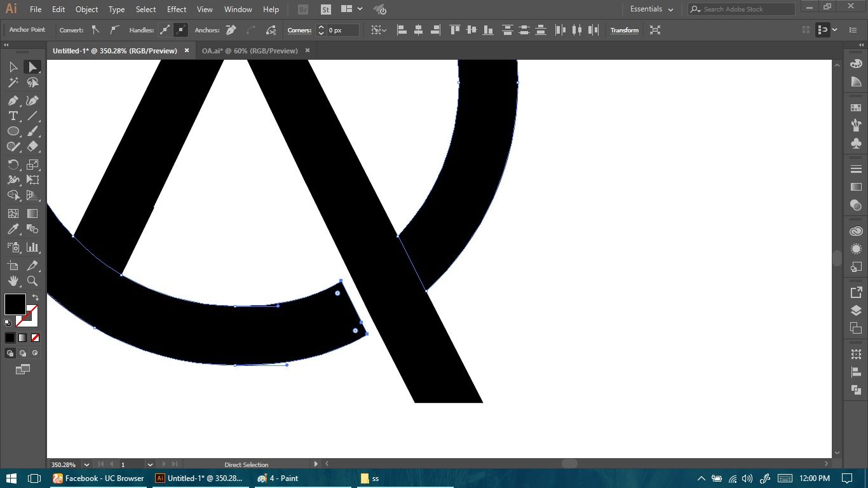
Task: Select the Artboard tool
Action: (x=13, y=266)
